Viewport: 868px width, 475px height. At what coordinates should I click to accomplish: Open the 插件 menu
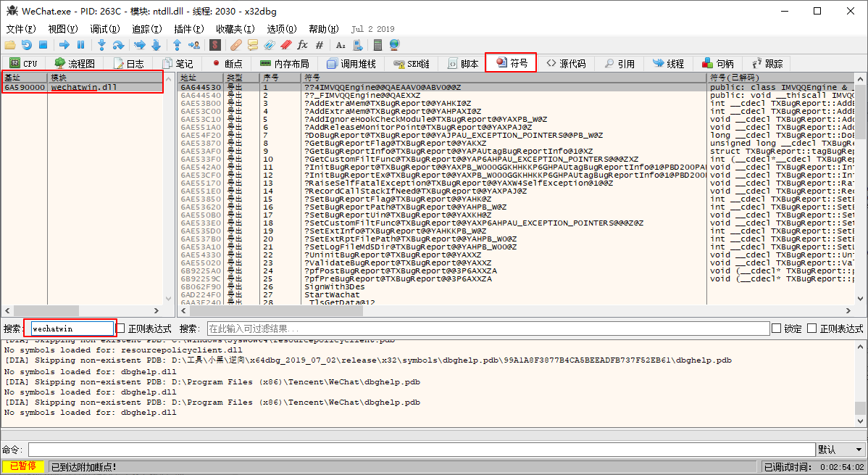[x=188, y=29]
